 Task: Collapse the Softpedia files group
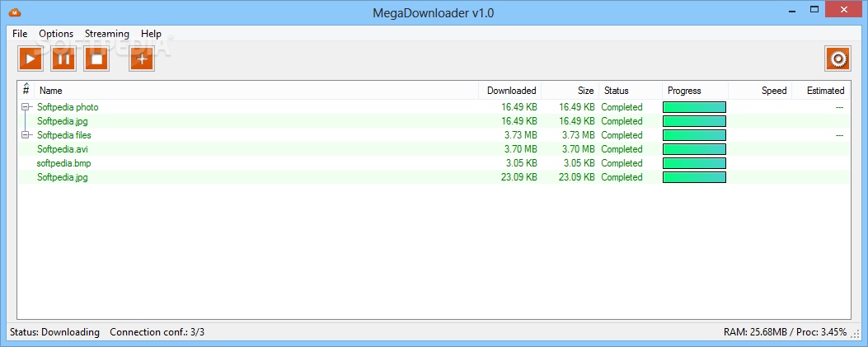tap(25, 135)
